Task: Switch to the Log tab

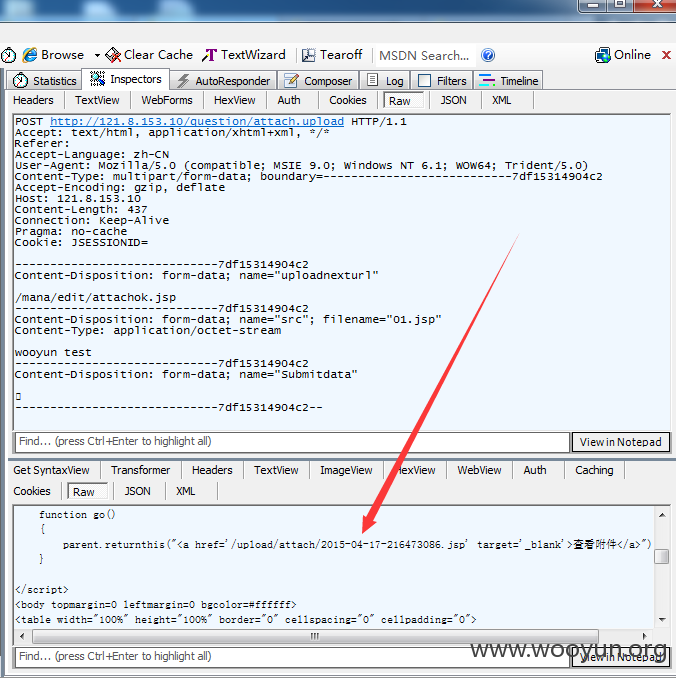Action: coord(385,81)
